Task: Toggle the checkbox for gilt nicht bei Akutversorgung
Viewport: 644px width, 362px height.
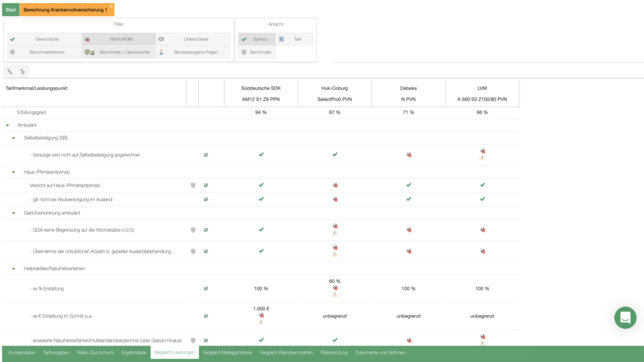Action: [x=206, y=199]
